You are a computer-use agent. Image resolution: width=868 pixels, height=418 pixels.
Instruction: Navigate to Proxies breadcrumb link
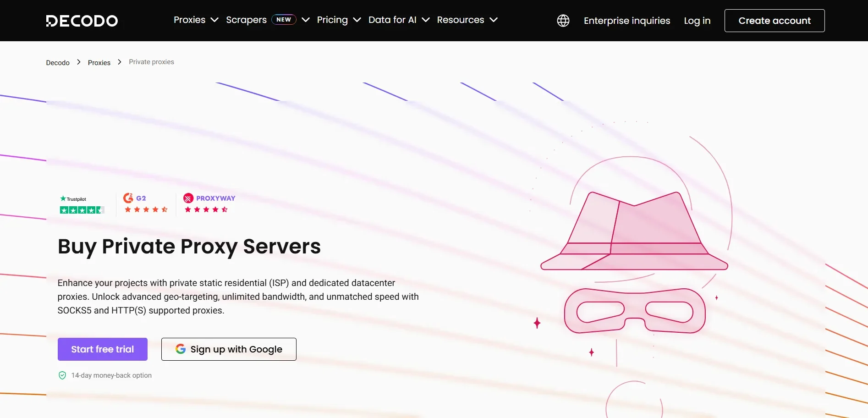point(99,63)
